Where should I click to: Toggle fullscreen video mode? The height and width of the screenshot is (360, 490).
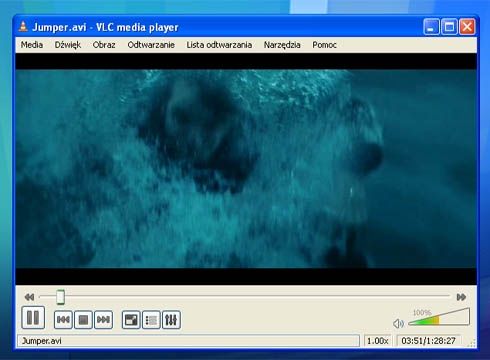coord(131,320)
